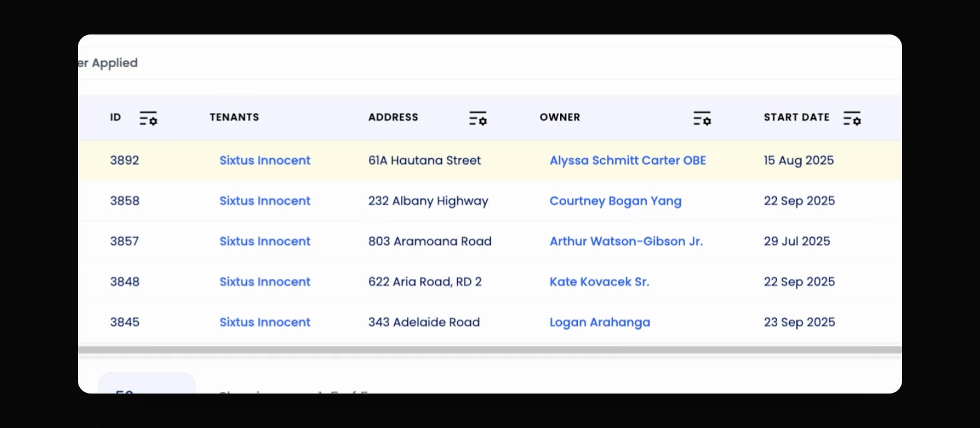The image size is (980, 428).
Task: Click address 232 Albany Highway
Action: coord(428,201)
